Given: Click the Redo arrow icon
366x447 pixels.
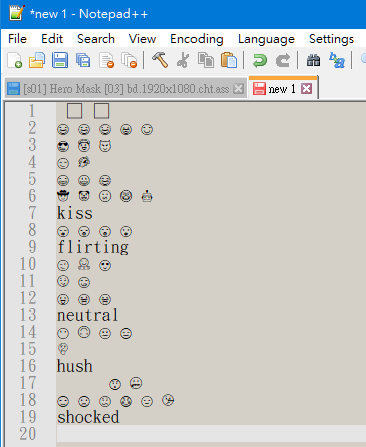Looking at the screenshot, I should point(283,61).
